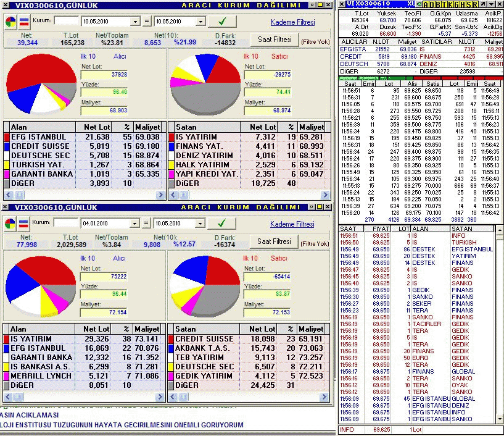Select the MERRILL LYNCH row in the bottom Alan table

[x=85, y=376]
